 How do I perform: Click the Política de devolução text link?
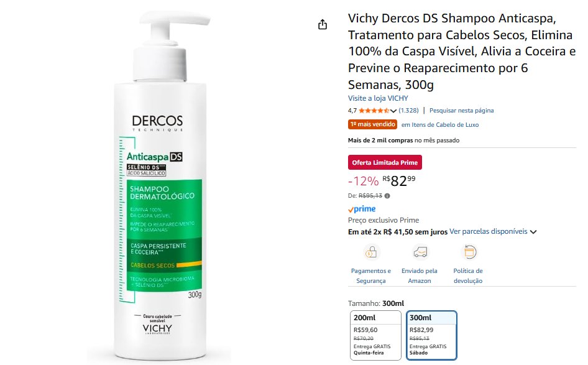[x=467, y=275]
